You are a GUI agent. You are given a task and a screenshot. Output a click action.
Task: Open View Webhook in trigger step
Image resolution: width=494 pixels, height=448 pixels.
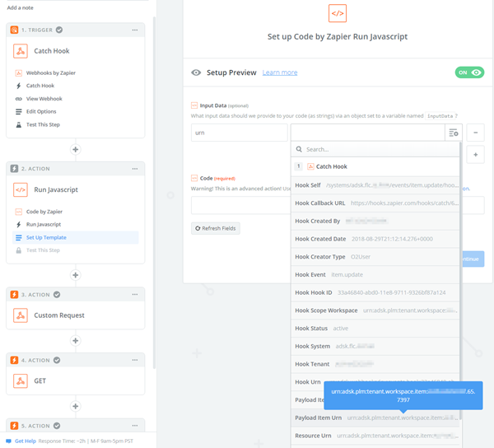44,99
